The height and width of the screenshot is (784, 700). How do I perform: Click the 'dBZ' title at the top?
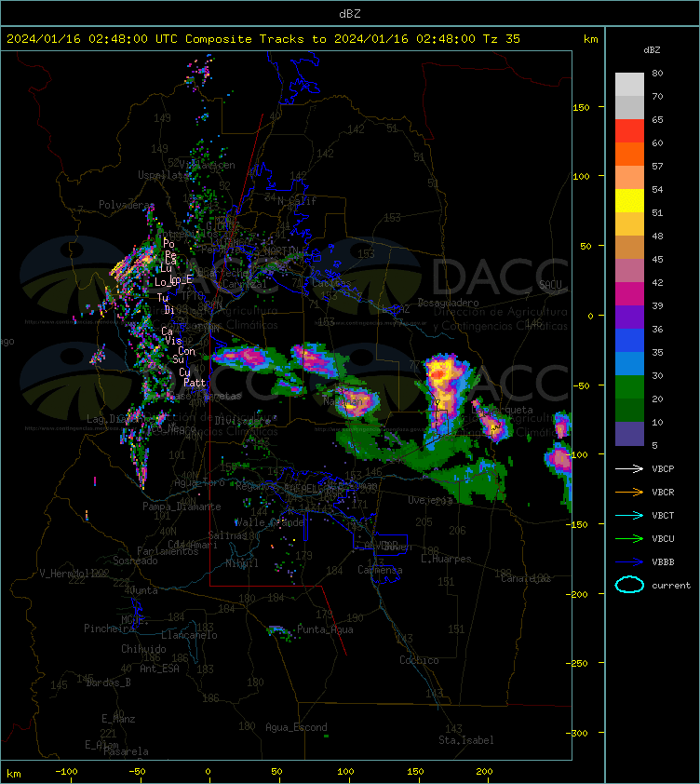tap(349, 14)
